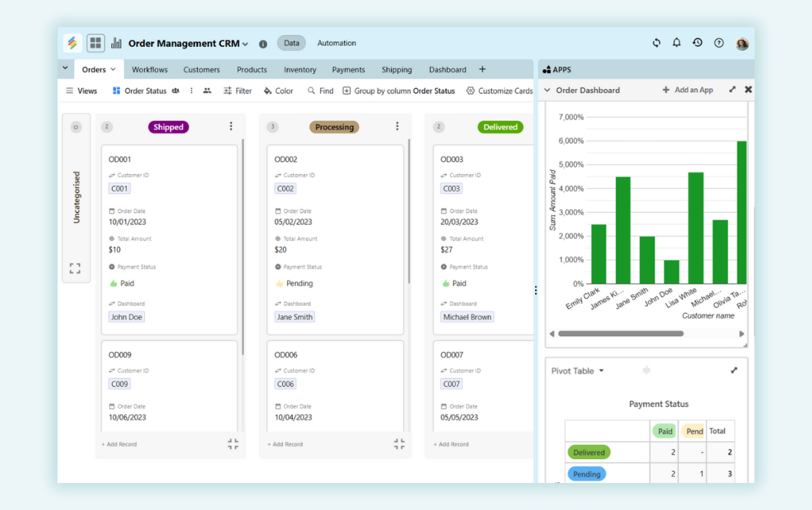Image resolution: width=812 pixels, height=510 pixels.
Task: Click Add an App
Action: click(x=688, y=90)
